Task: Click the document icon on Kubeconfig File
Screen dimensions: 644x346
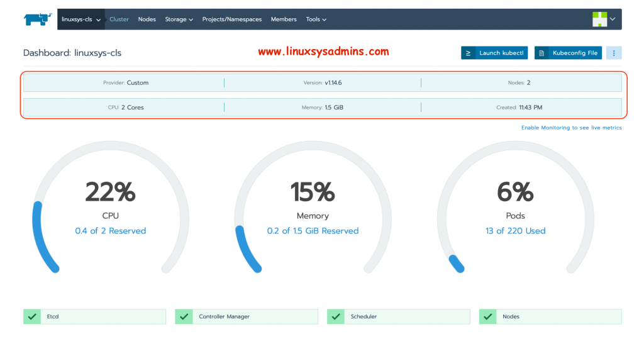Action: tap(541, 53)
